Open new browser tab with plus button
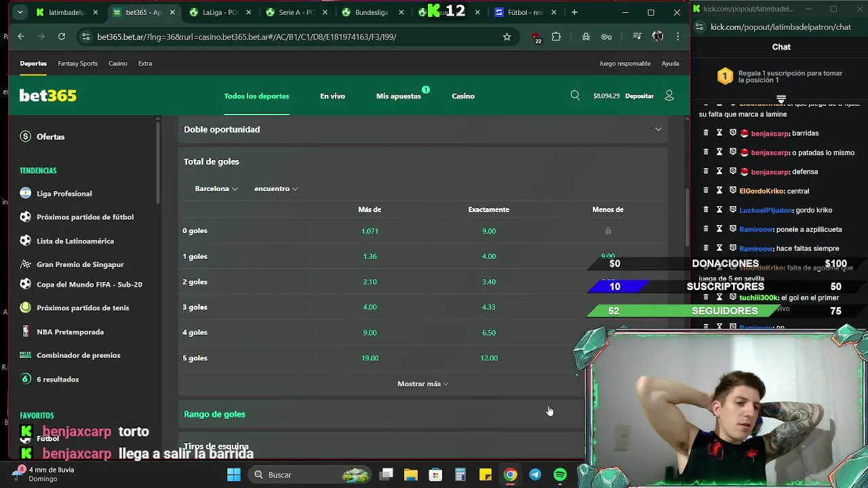 click(x=574, y=12)
